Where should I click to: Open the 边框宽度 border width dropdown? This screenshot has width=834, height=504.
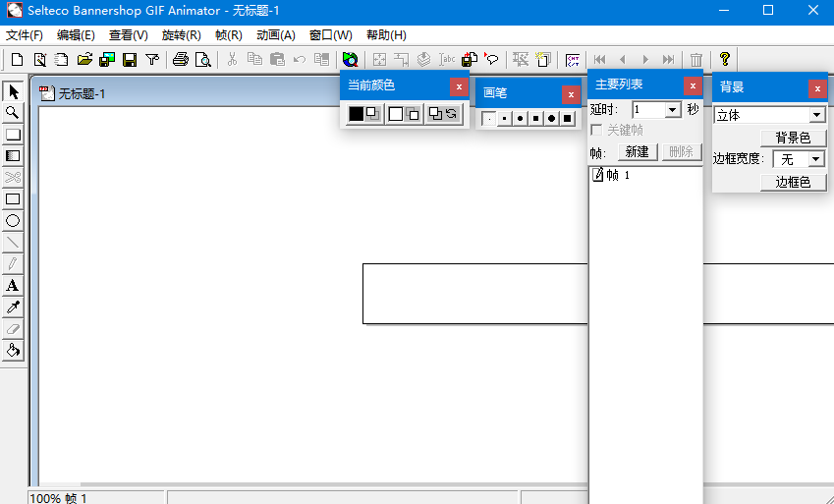pyautogui.click(x=817, y=159)
